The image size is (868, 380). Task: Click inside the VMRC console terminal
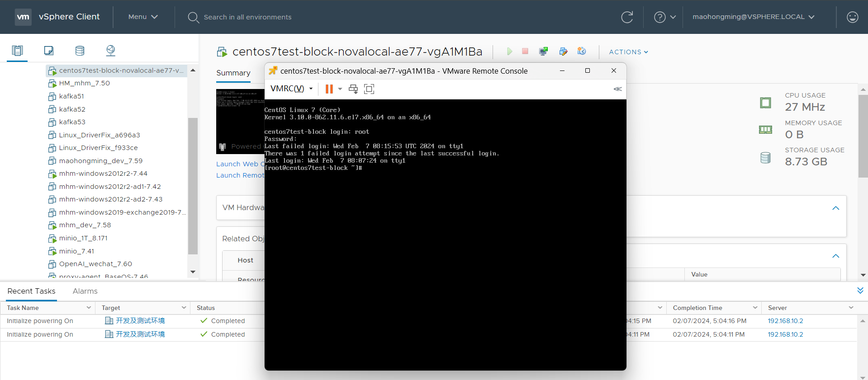[x=446, y=235]
